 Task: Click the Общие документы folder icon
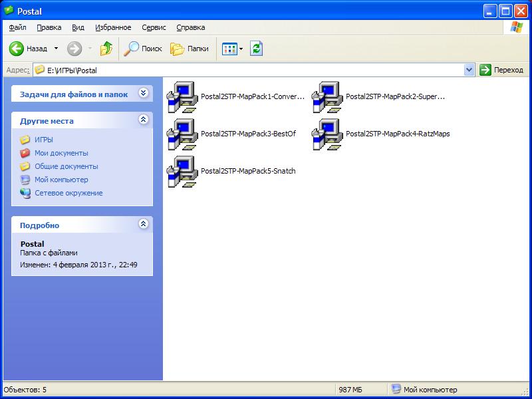[x=25, y=166]
